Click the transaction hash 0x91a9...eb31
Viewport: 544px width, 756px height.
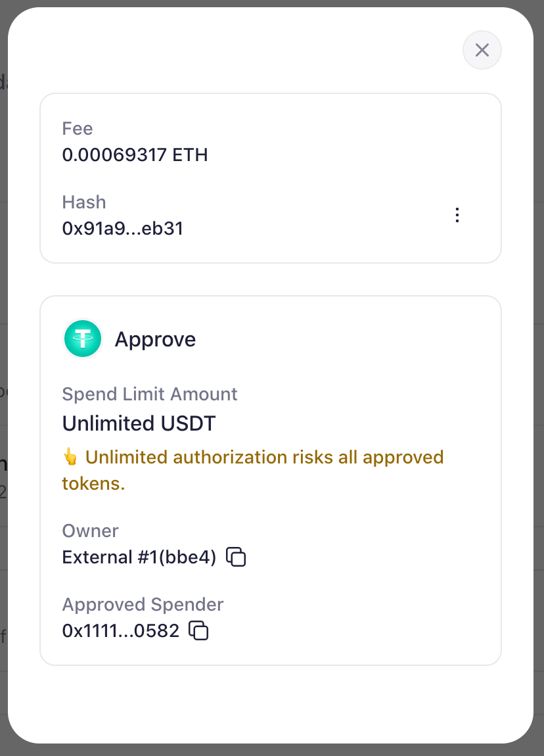point(122,228)
